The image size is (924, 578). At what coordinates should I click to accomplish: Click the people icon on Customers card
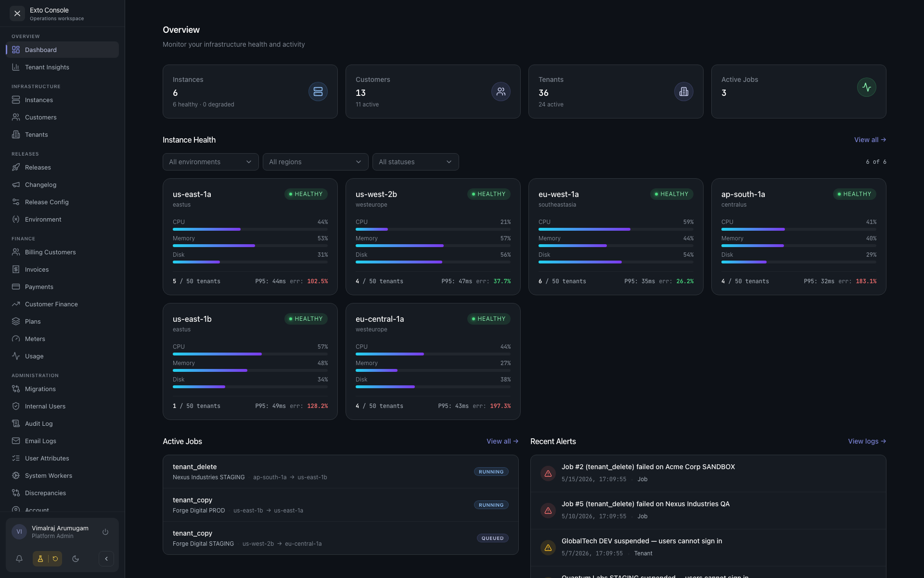(x=501, y=92)
